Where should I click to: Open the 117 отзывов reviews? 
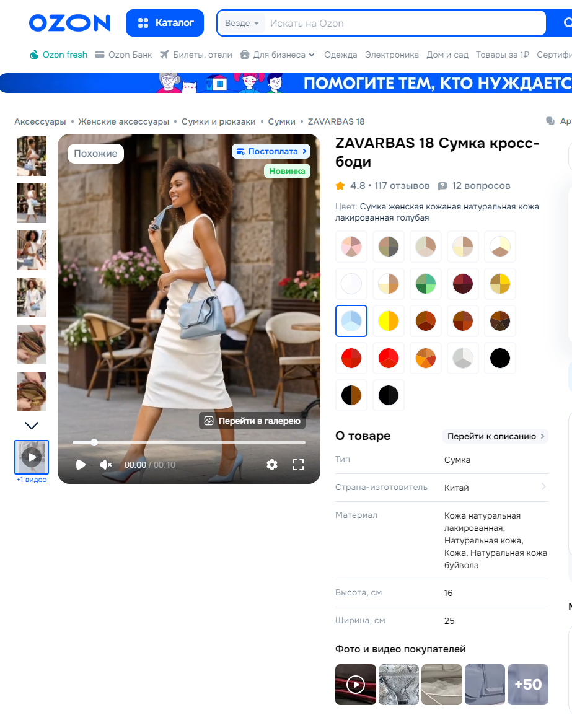coord(402,186)
